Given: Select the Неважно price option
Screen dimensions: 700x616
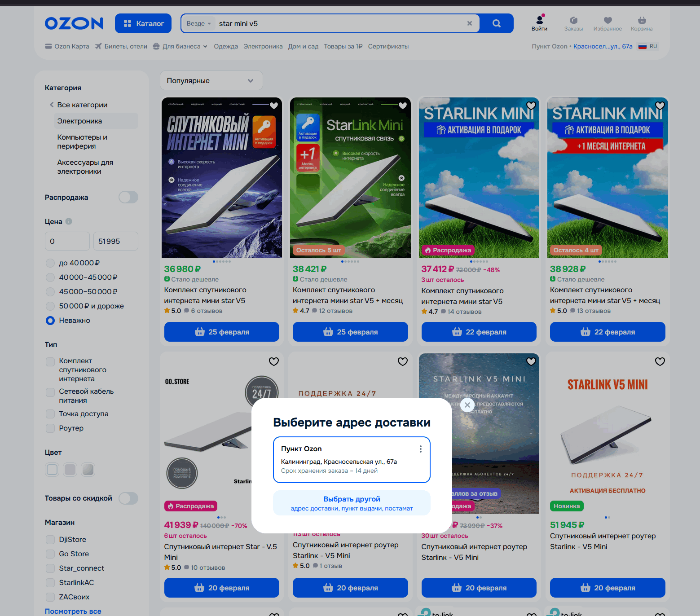Looking at the screenshot, I should [50, 321].
